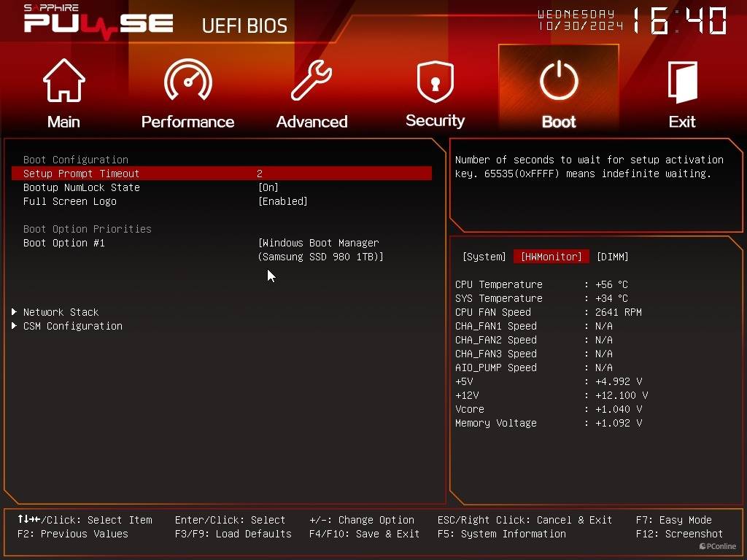Viewport: 747px width, 560px height.
Task: Switch to the Performance tab label
Action: [187, 122]
